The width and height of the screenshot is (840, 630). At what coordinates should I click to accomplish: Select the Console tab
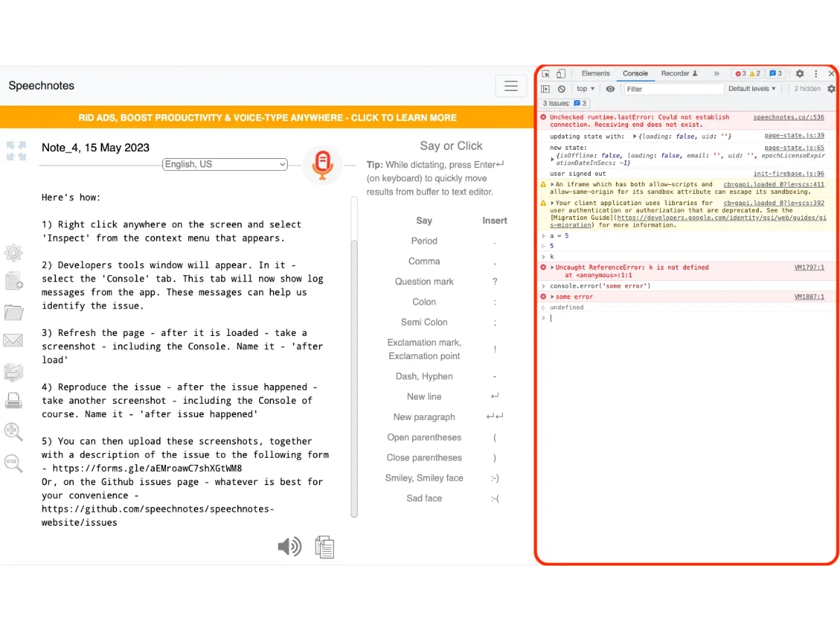636,73
